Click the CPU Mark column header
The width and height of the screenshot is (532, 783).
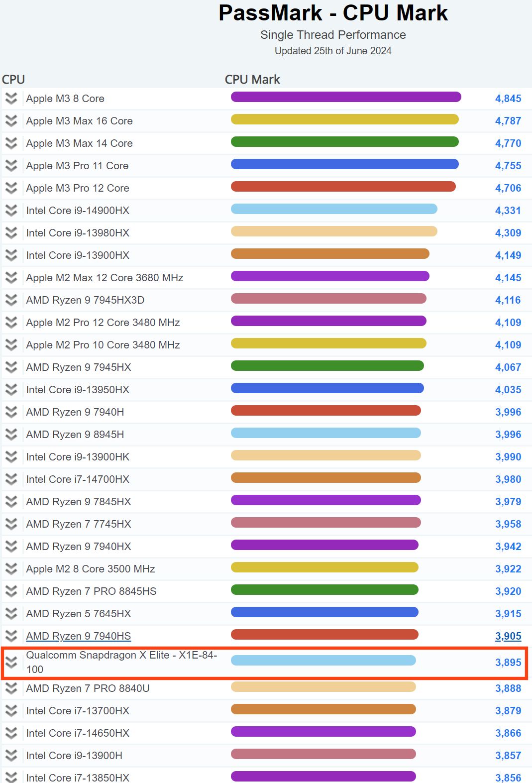pyautogui.click(x=252, y=80)
